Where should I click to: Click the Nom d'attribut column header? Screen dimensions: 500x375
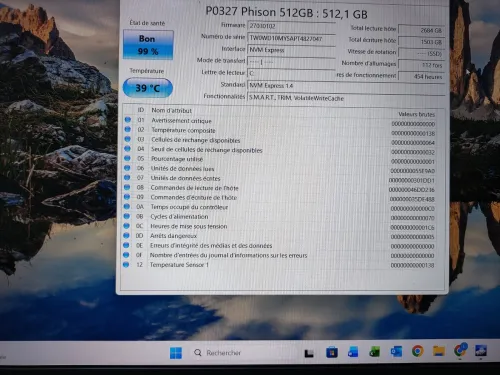tap(171, 110)
